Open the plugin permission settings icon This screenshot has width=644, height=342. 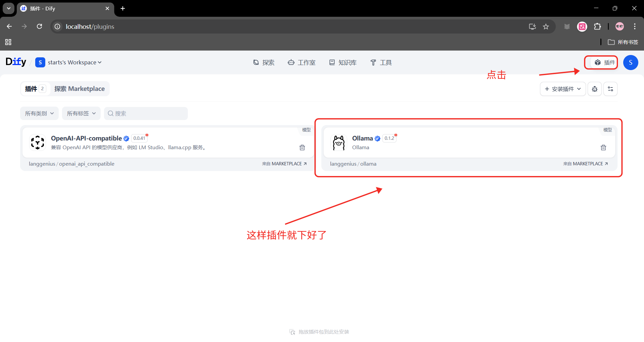pos(610,89)
